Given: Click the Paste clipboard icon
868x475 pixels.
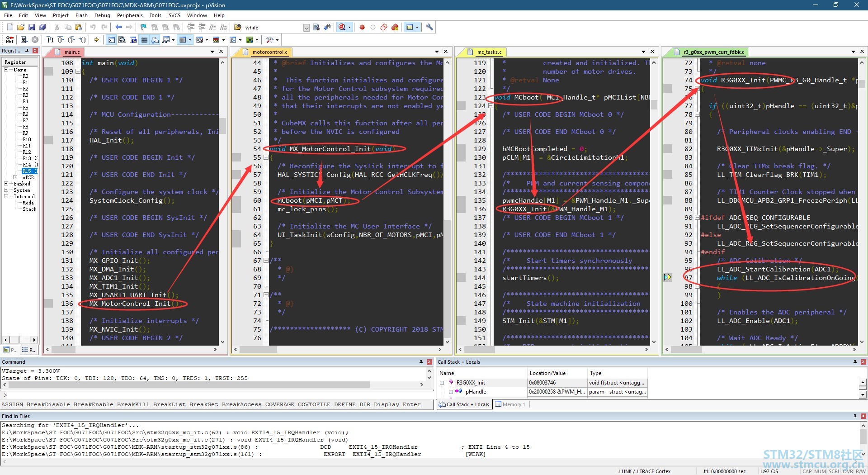Looking at the screenshot, I should click(x=78, y=28).
